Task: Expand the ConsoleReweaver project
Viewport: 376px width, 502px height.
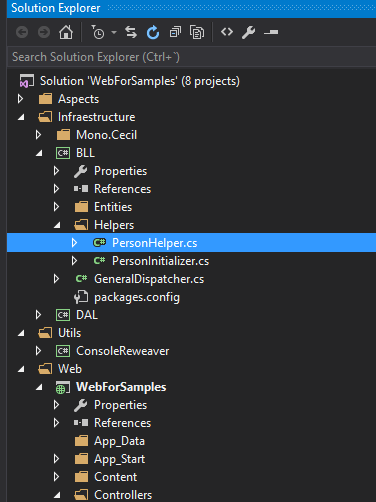Action: click(38, 351)
